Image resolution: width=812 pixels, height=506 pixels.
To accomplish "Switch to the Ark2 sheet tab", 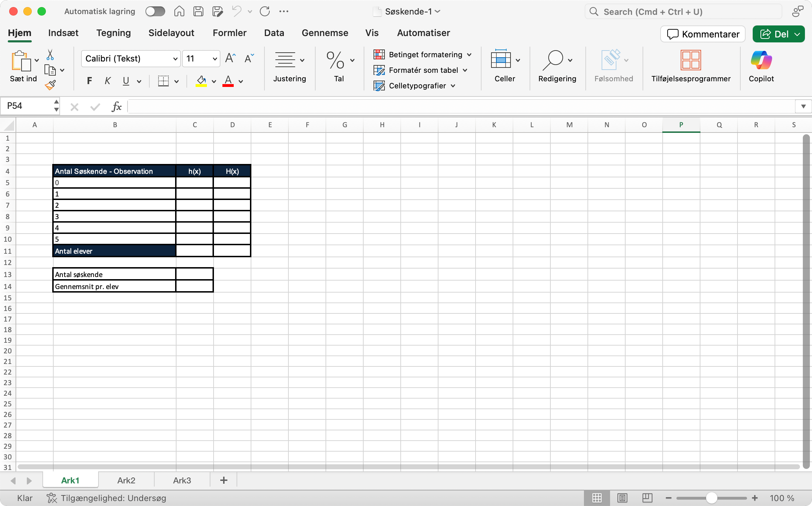I will (x=126, y=481).
